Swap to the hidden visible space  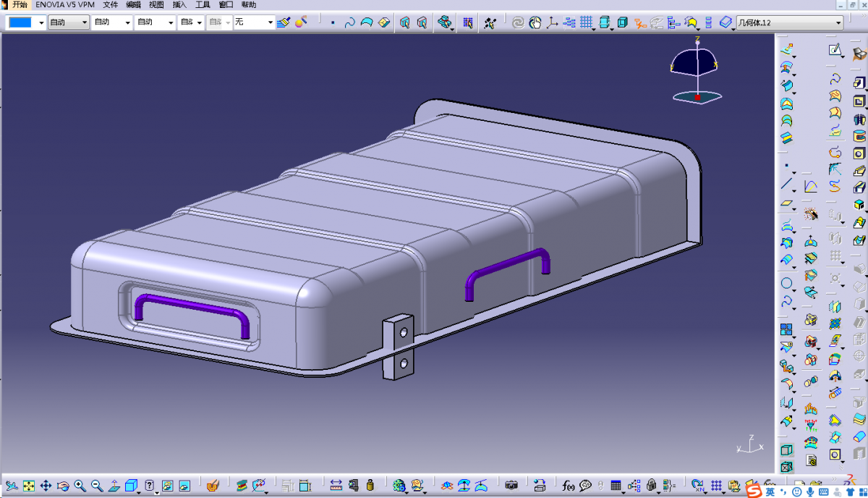(x=184, y=485)
